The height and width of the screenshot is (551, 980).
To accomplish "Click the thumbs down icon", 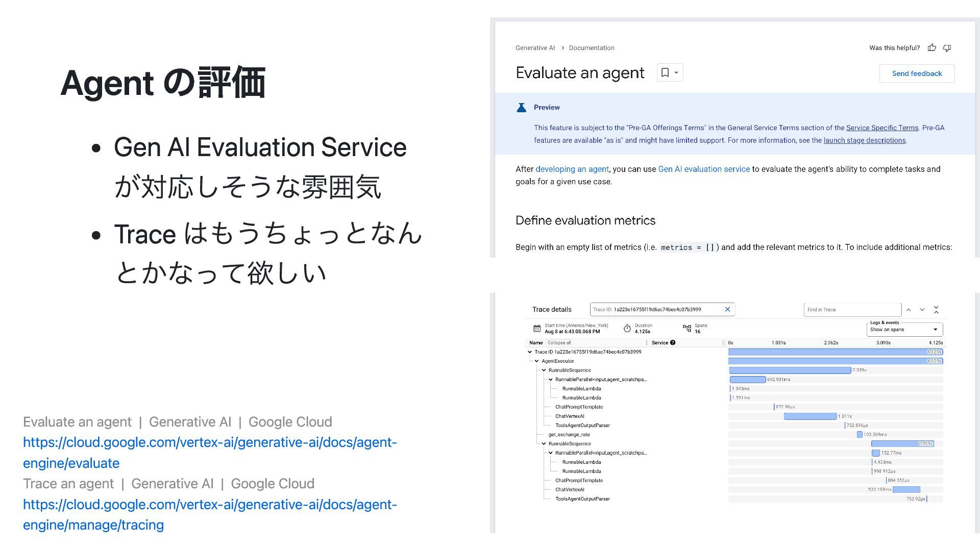I will point(947,47).
